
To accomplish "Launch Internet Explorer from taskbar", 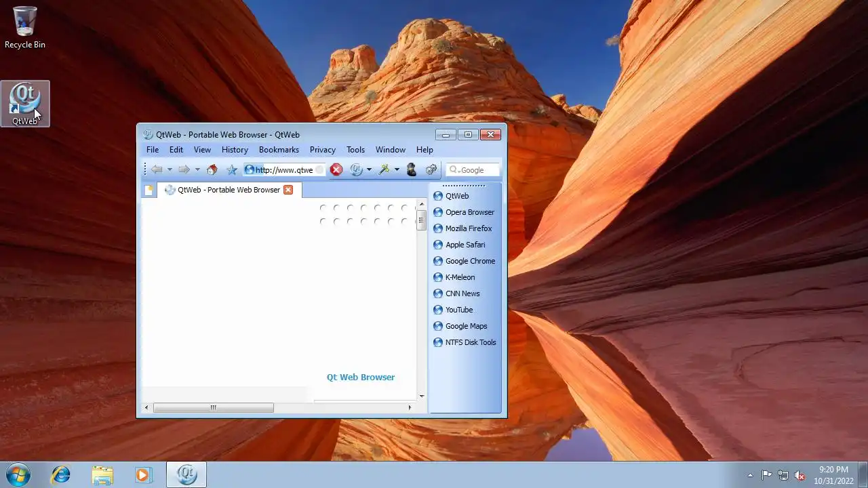I will pos(61,474).
